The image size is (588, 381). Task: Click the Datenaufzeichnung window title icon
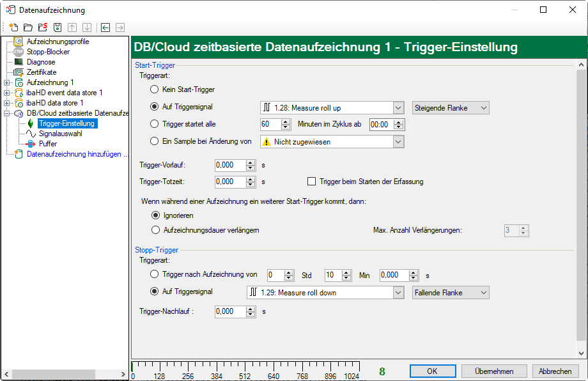(x=10, y=10)
